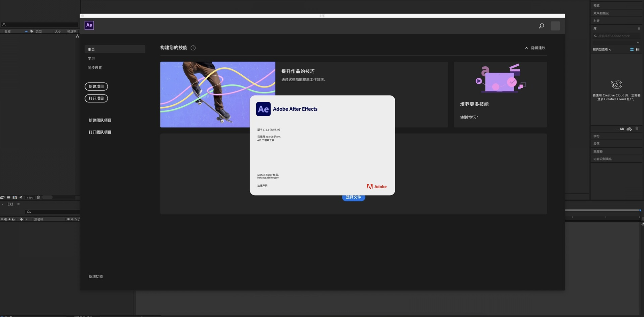Open the 内容识别填充 panel tab
Screen dimensions: 644x317
pyautogui.click(x=603, y=159)
